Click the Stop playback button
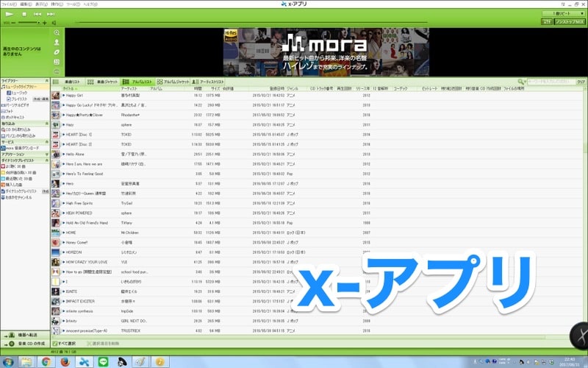The height and width of the screenshot is (368, 588). pyautogui.click(x=24, y=14)
